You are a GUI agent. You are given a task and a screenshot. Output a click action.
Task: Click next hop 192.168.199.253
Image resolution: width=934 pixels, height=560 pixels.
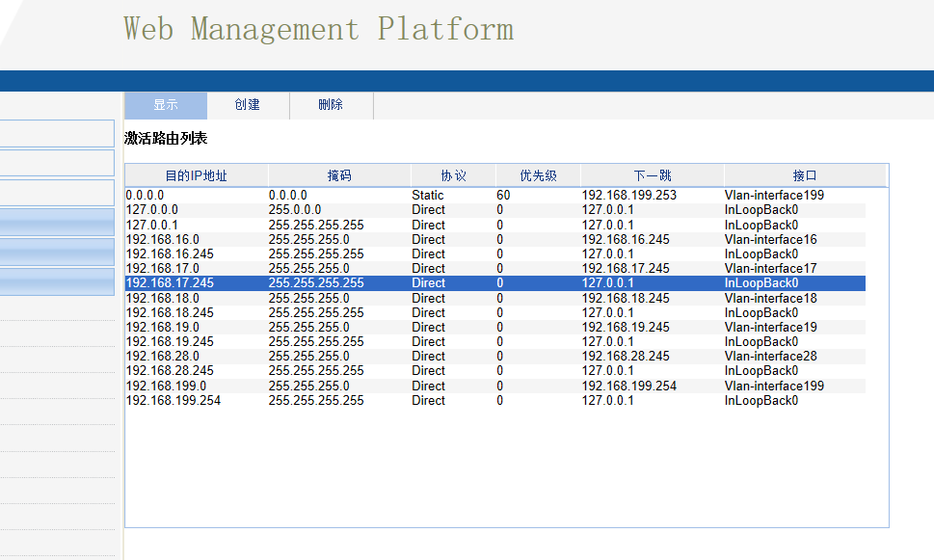pyautogui.click(x=629, y=196)
